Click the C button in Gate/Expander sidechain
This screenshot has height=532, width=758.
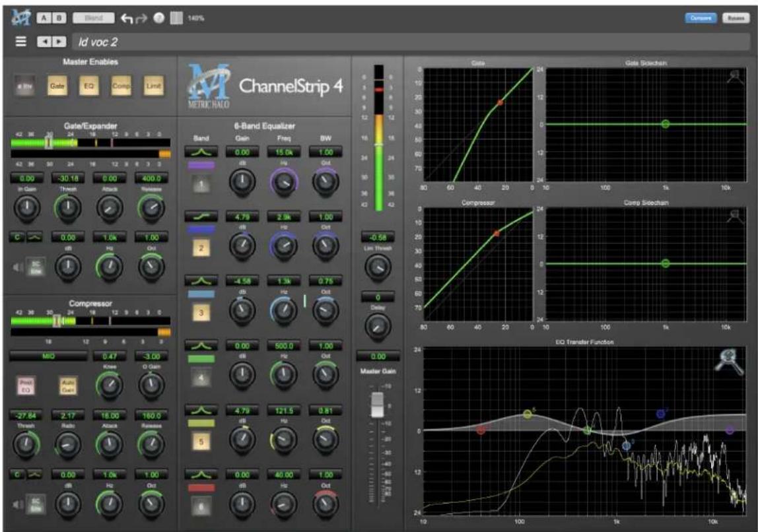tap(17, 237)
